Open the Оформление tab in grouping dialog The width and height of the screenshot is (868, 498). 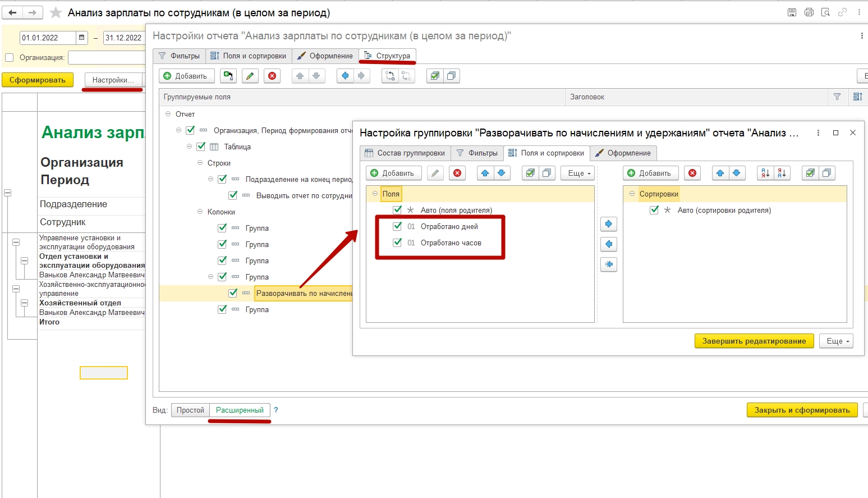pyautogui.click(x=623, y=153)
